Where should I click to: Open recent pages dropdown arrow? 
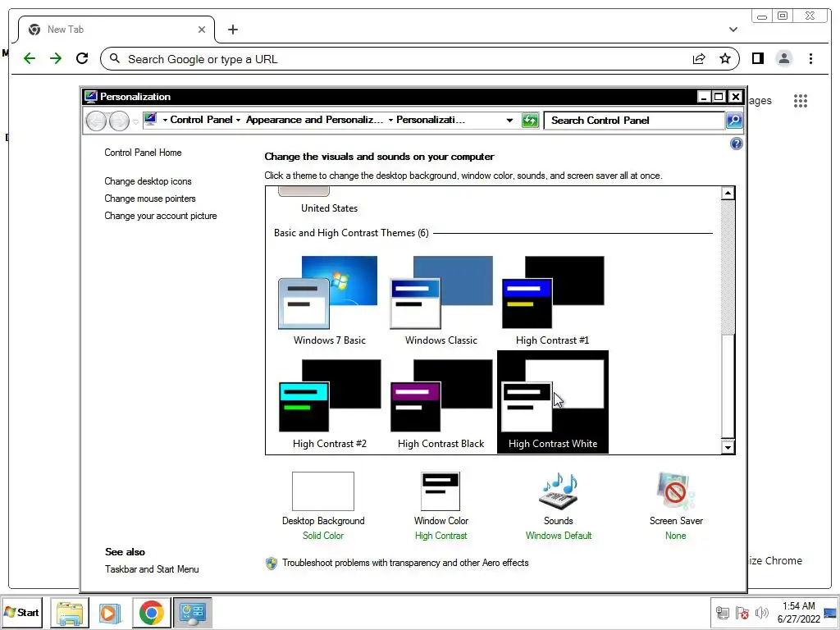135,121
